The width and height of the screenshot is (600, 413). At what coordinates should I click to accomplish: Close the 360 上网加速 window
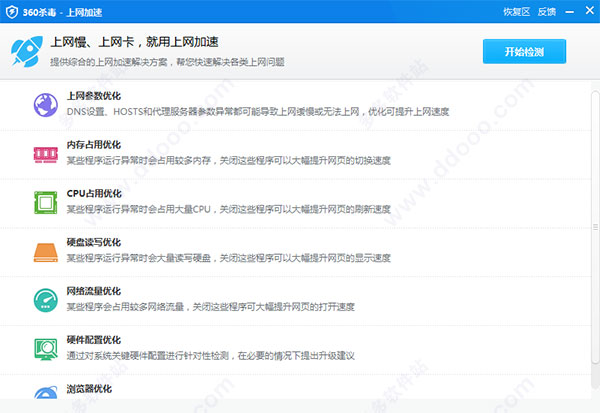[x=590, y=11]
